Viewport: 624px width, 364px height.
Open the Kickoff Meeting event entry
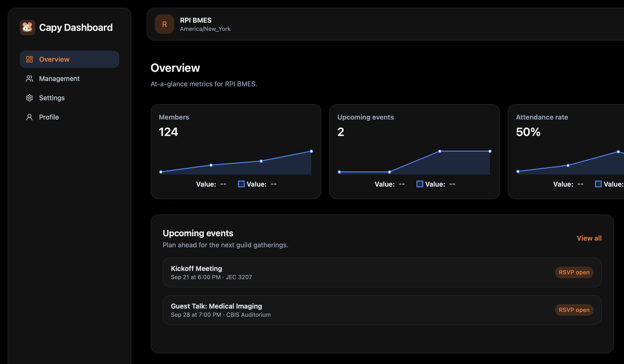coord(196,268)
